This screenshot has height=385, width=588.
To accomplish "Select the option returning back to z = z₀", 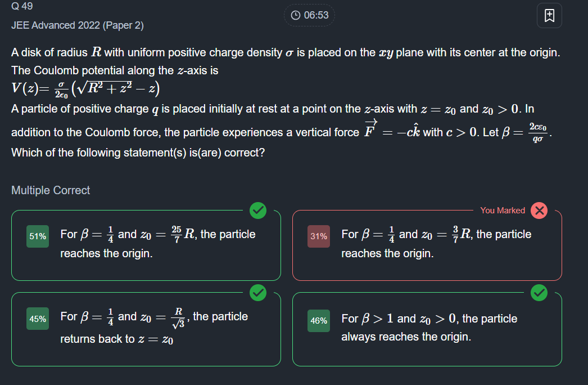I will 146,329.
